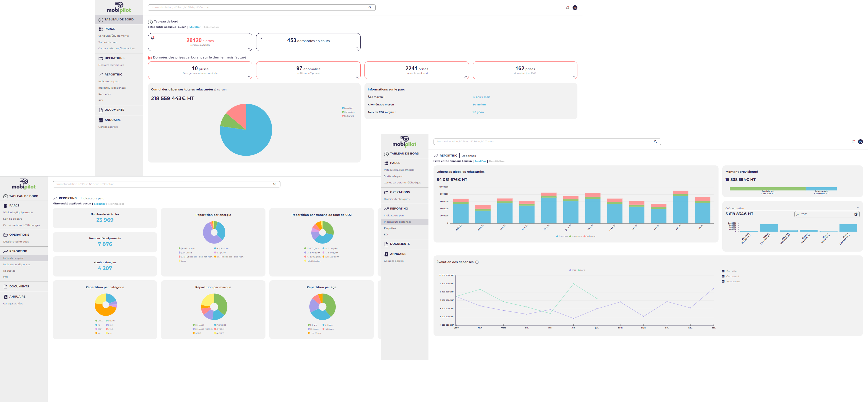The image size is (868, 402).
Task: Click Réinitialiser filter link in Dépenses screen
Action: click(497, 161)
